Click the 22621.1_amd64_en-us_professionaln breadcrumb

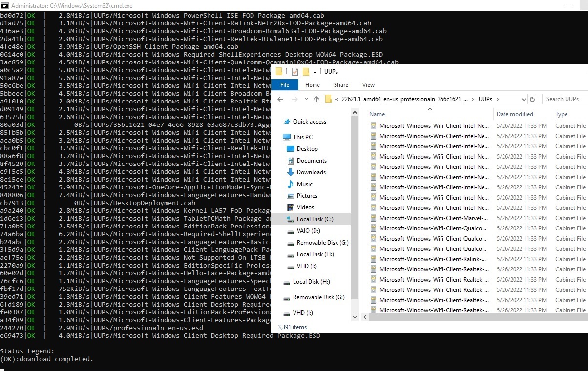[405, 99]
